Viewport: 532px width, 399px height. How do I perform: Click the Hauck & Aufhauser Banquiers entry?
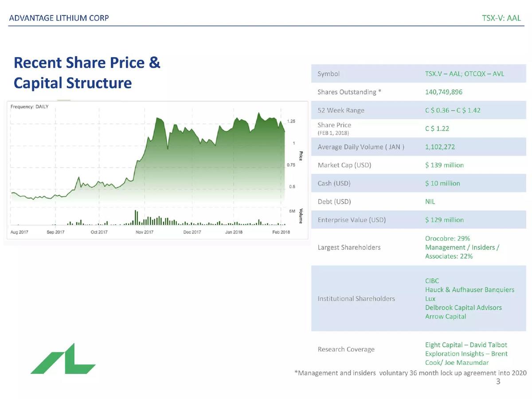click(x=469, y=289)
